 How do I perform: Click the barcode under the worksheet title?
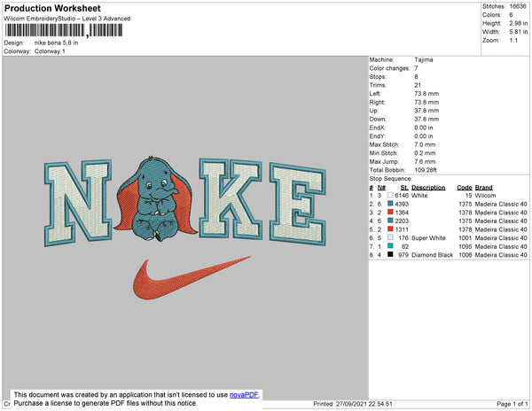pyautogui.click(x=64, y=30)
